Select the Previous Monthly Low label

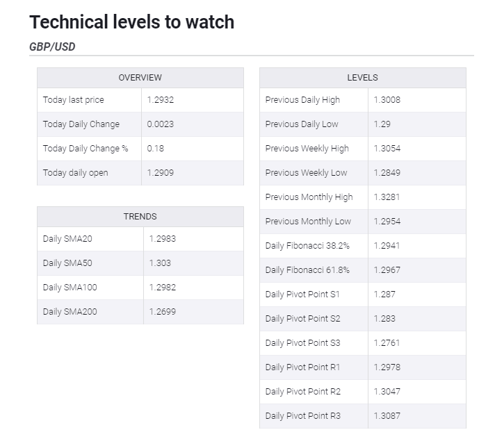[308, 222]
